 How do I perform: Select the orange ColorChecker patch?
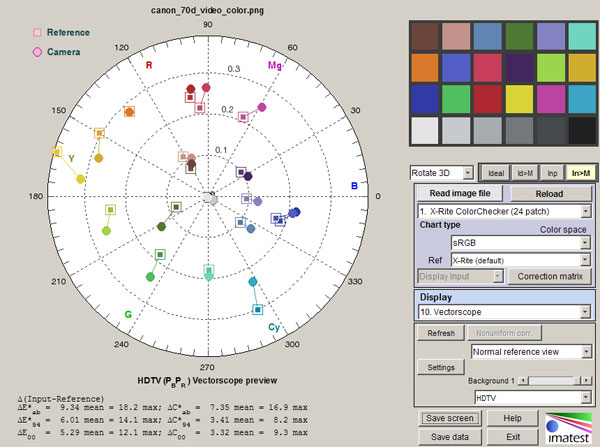pyautogui.click(x=425, y=68)
